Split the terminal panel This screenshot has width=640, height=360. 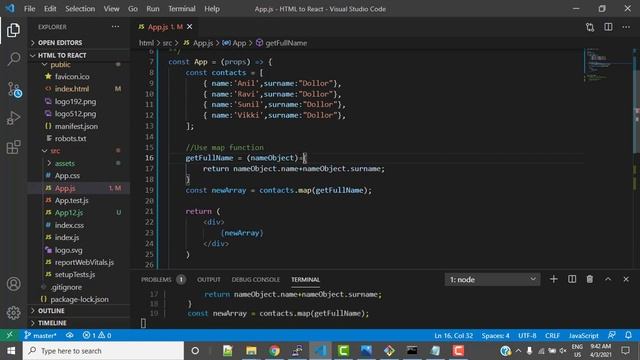click(572, 279)
